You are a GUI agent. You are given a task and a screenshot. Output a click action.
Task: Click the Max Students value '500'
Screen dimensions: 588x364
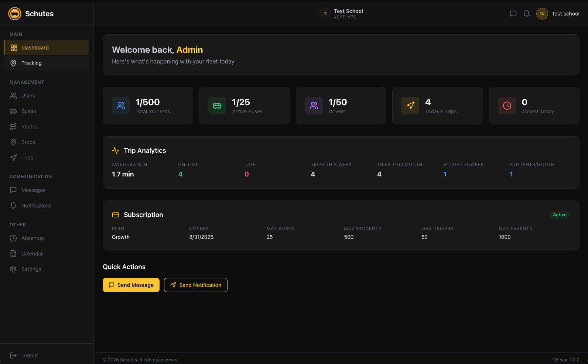pyautogui.click(x=349, y=237)
